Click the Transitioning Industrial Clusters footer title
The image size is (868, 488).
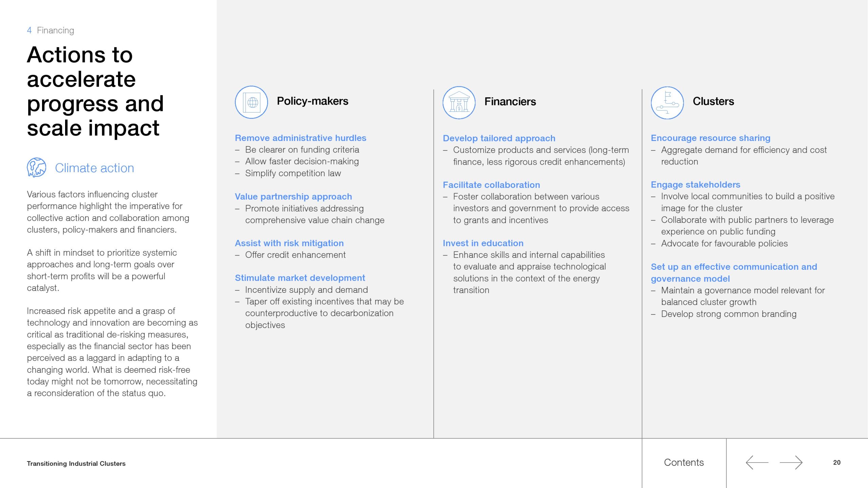pyautogui.click(x=76, y=463)
